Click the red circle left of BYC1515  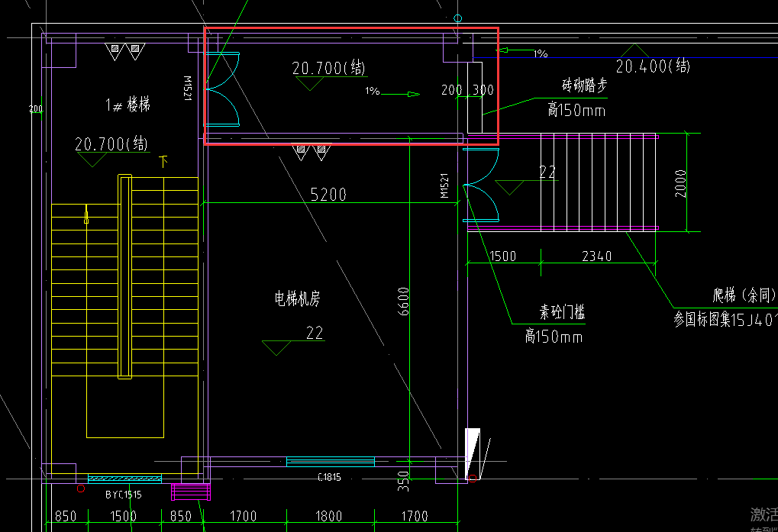tap(81, 488)
